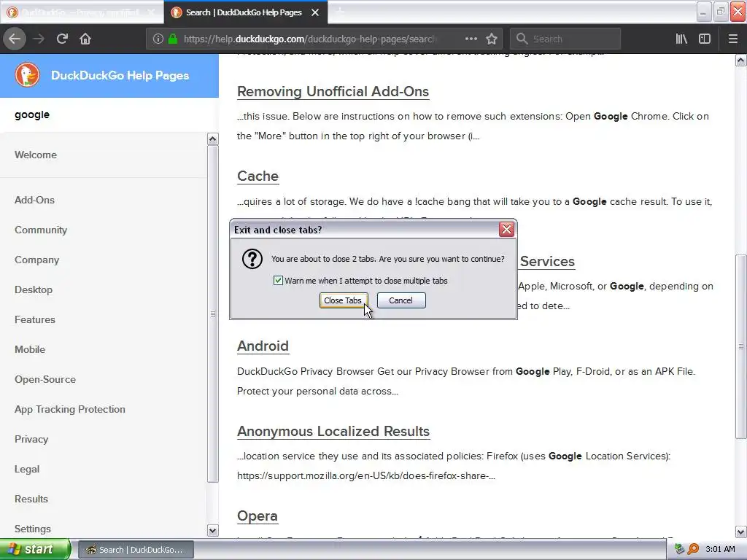Viewport: 747px width, 560px height.
Task: Click the sidebar resize grip handle
Action: click(213, 314)
